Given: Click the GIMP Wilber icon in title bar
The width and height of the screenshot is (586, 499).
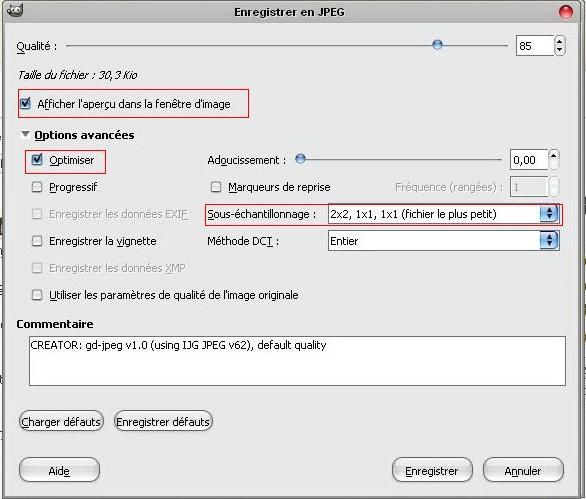Looking at the screenshot, I should (15, 10).
